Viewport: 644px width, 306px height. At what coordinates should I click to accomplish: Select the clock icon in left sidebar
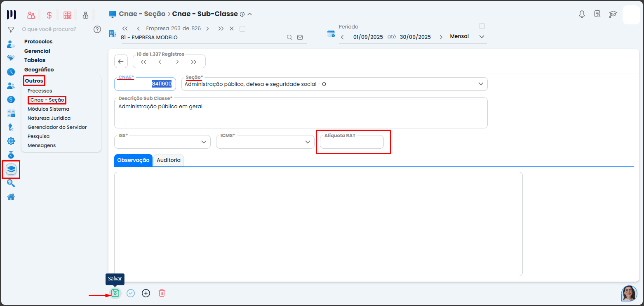click(x=11, y=72)
